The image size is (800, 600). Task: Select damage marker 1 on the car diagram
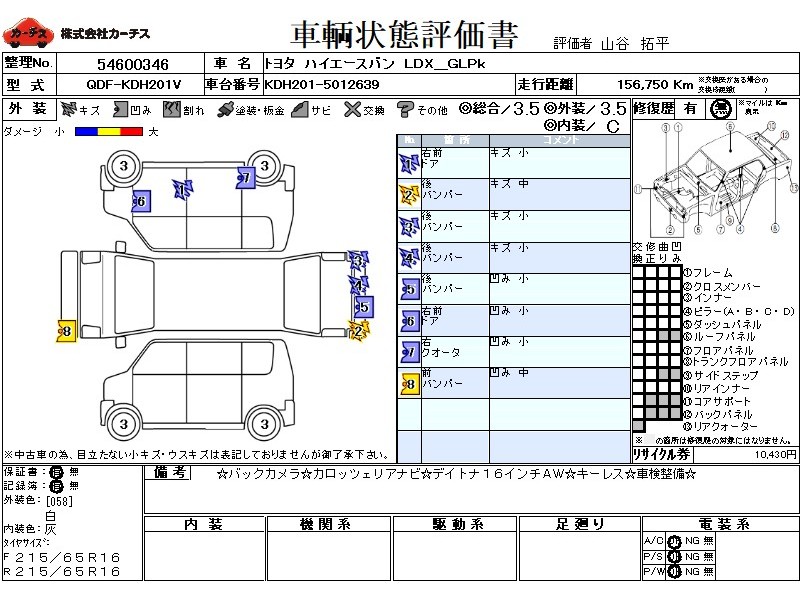coord(182,190)
